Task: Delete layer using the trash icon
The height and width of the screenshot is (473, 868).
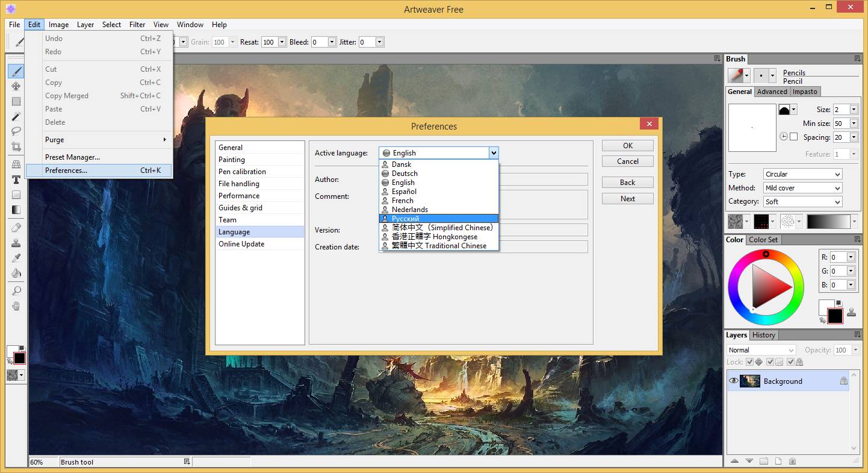Action: coord(792,462)
